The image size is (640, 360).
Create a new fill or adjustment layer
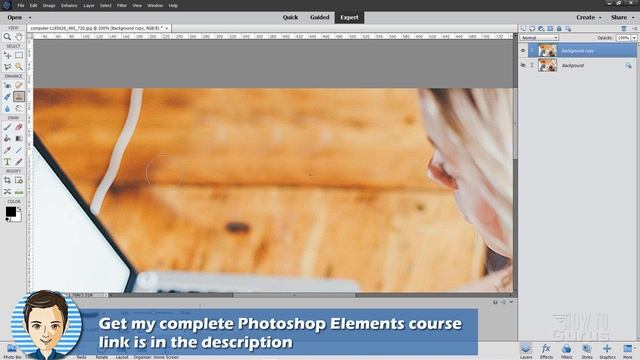coord(541,28)
